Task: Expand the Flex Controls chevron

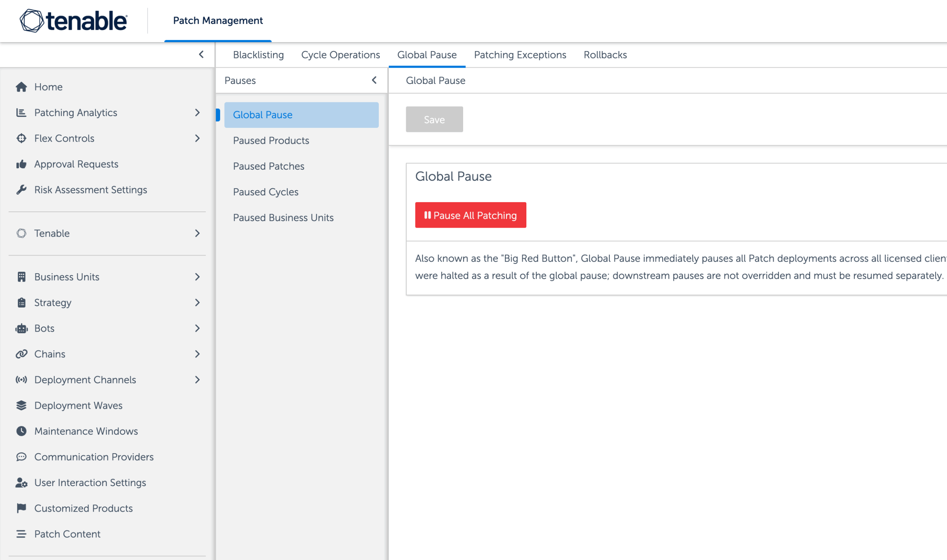Action: coord(197,139)
